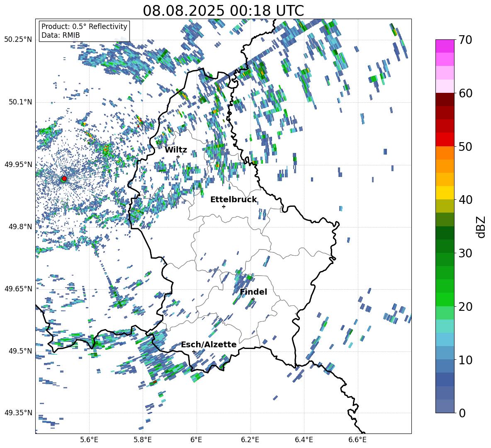Click the Findel location label
This screenshot has height=448, width=491.
(253, 292)
